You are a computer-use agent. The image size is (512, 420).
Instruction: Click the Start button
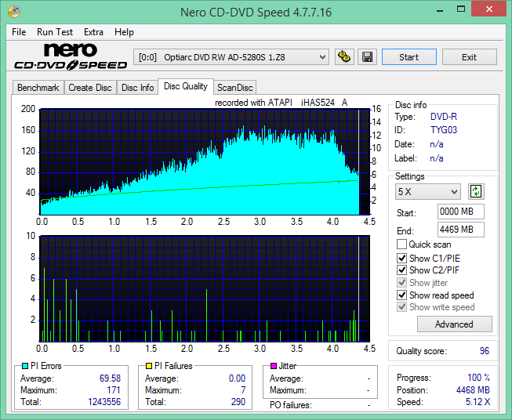(409, 57)
